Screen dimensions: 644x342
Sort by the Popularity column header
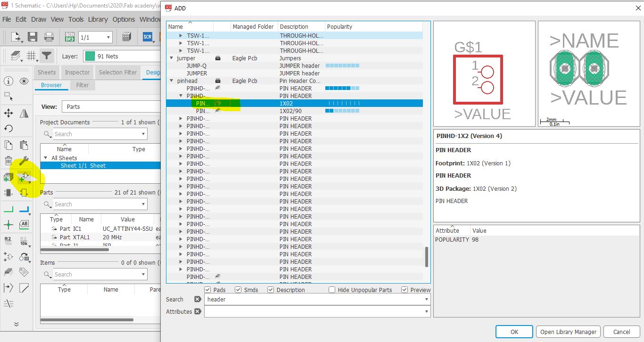pos(339,26)
